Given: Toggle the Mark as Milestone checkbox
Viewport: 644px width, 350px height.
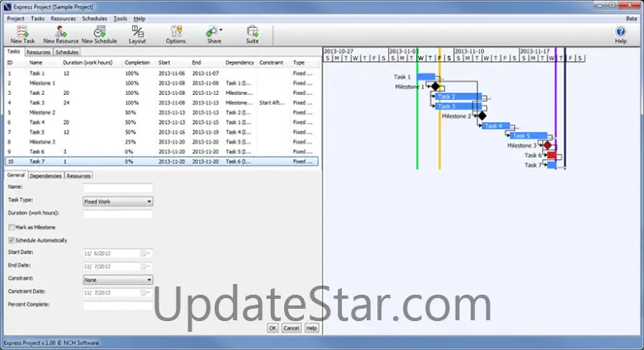Looking at the screenshot, I should (x=12, y=227).
